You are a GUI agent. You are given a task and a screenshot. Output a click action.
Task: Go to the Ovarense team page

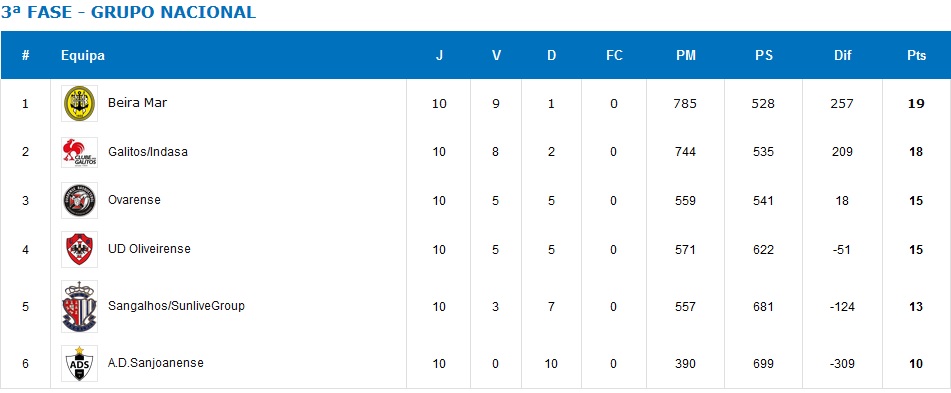tap(134, 200)
